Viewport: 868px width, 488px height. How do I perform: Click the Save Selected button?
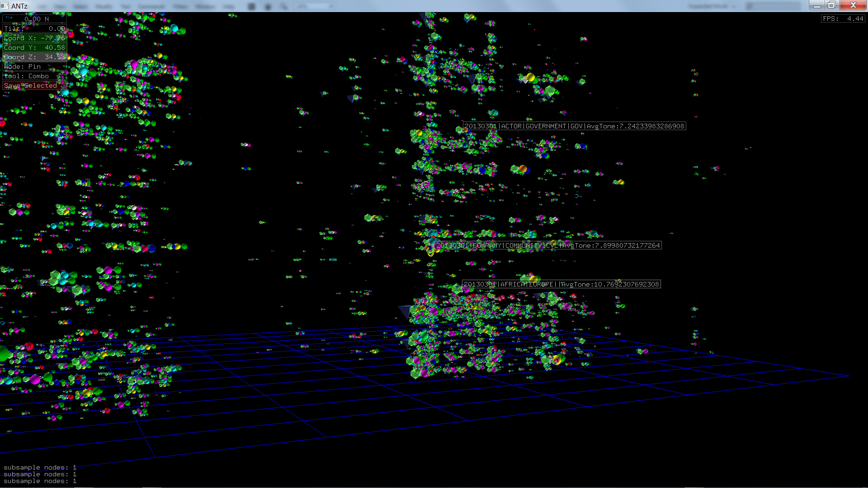point(31,85)
